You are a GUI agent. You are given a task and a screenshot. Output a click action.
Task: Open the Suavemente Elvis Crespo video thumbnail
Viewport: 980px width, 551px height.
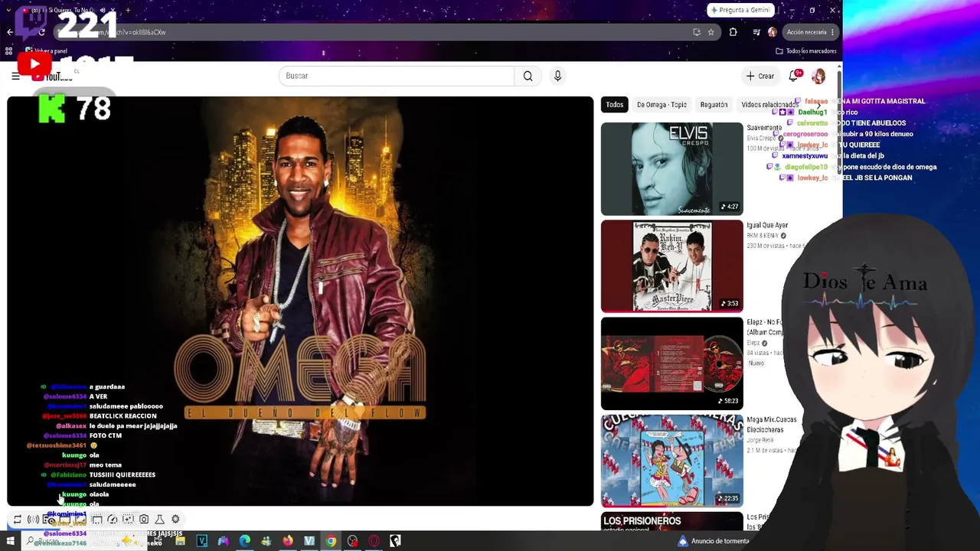671,169
